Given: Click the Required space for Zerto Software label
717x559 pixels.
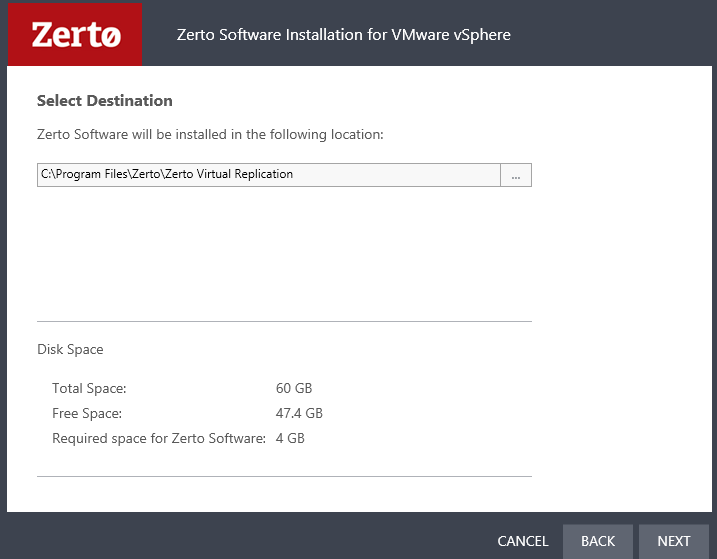Looking at the screenshot, I should point(159,439).
